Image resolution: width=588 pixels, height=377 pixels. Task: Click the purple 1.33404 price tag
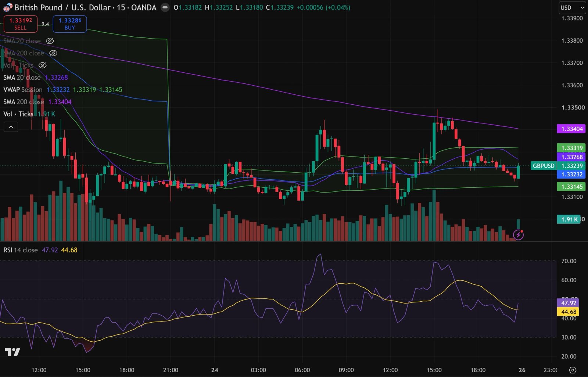[x=571, y=129]
